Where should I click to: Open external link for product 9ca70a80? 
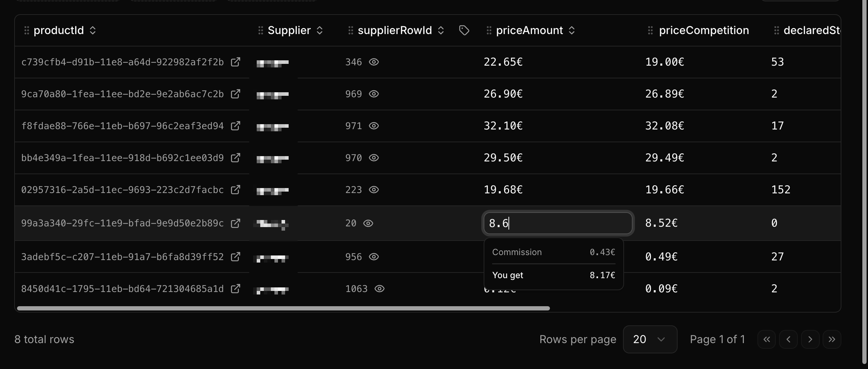point(235,94)
